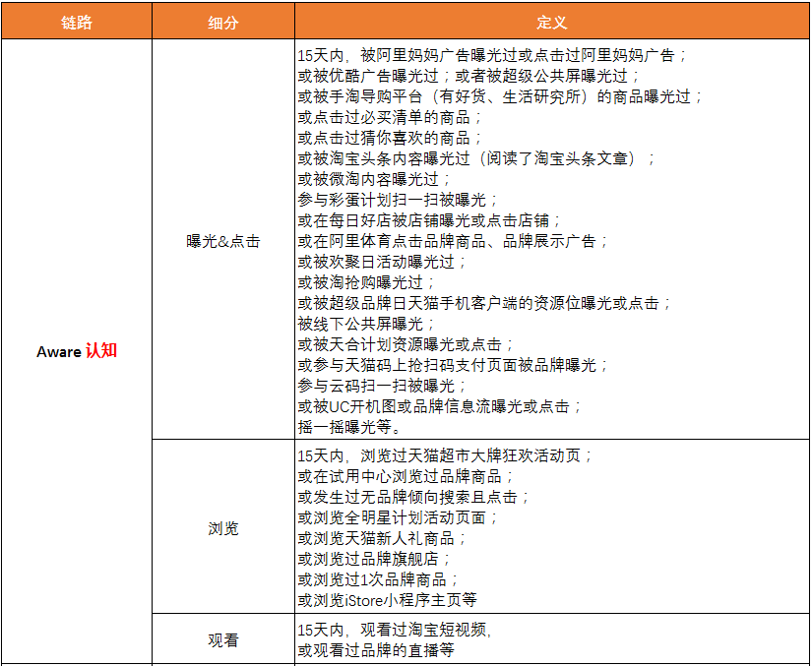Click line 或被淘抢购曝光过
This screenshot has width=812, height=666.
pyautogui.click(x=367, y=283)
